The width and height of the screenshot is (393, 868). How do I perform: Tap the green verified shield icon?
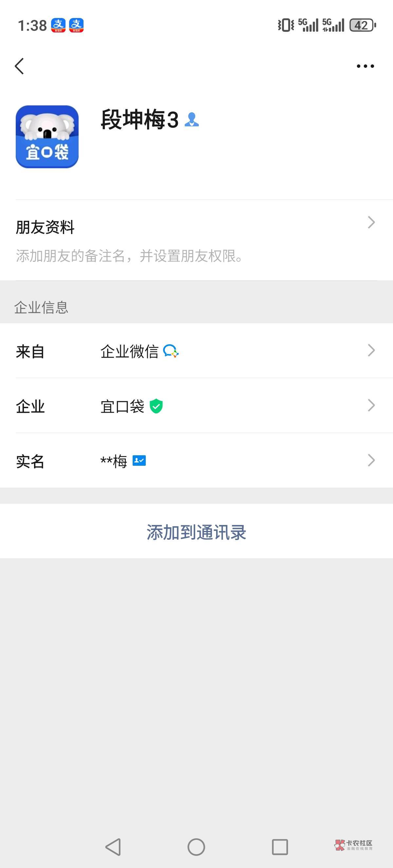pyautogui.click(x=156, y=406)
